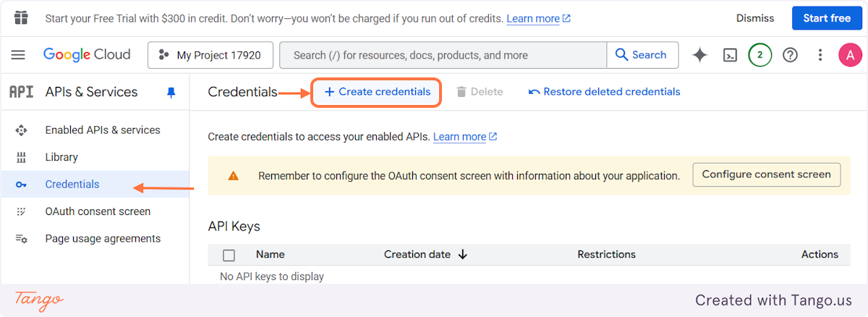Click the Name column header
The width and height of the screenshot is (868, 317).
(271, 255)
